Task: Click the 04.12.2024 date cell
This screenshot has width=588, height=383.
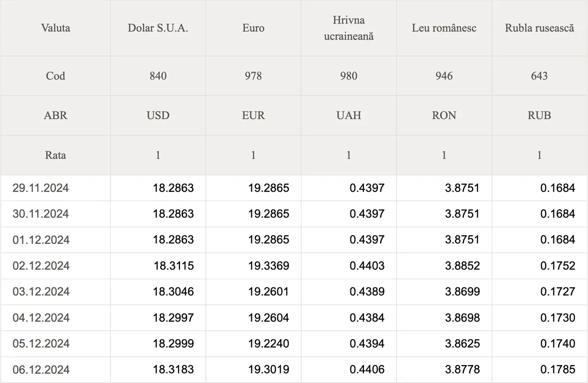Action: point(56,318)
